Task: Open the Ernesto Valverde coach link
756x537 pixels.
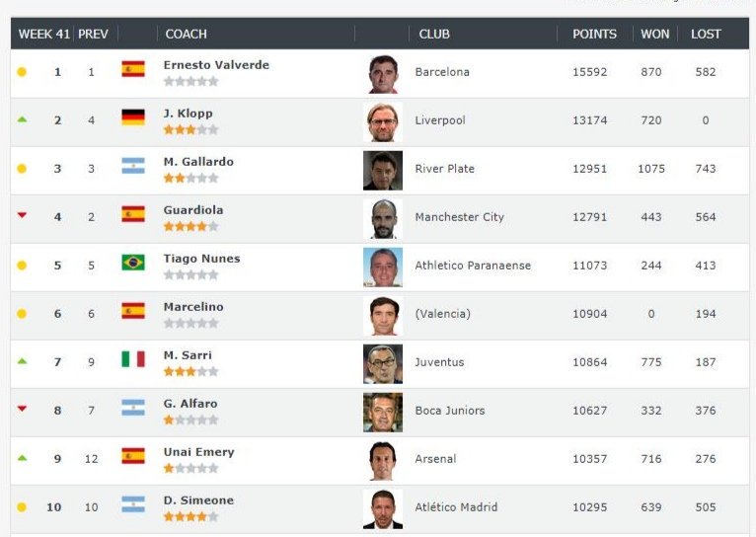Action: [x=216, y=65]
